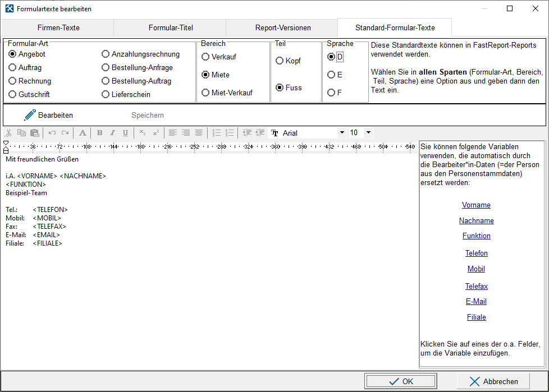
Task: Insert the Nachname variable link
Action: click(x=476, y=220)
